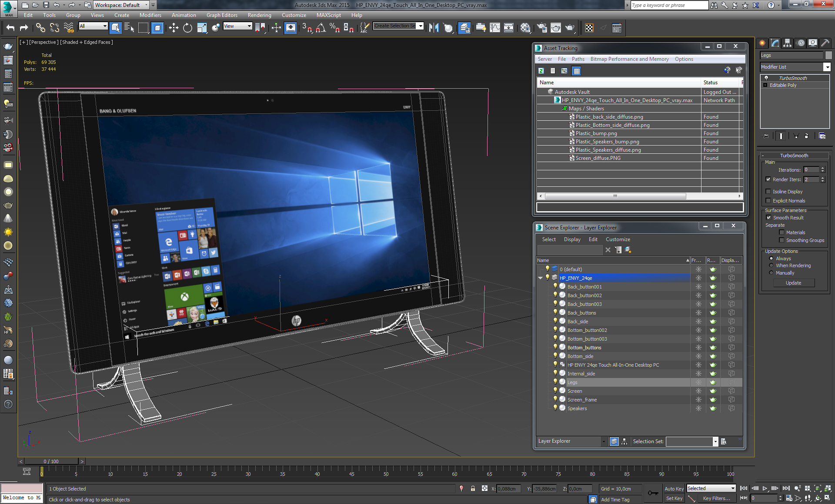Check Separate by Smoothing Groups
This screenshot has width=835, height=504.
782,240
